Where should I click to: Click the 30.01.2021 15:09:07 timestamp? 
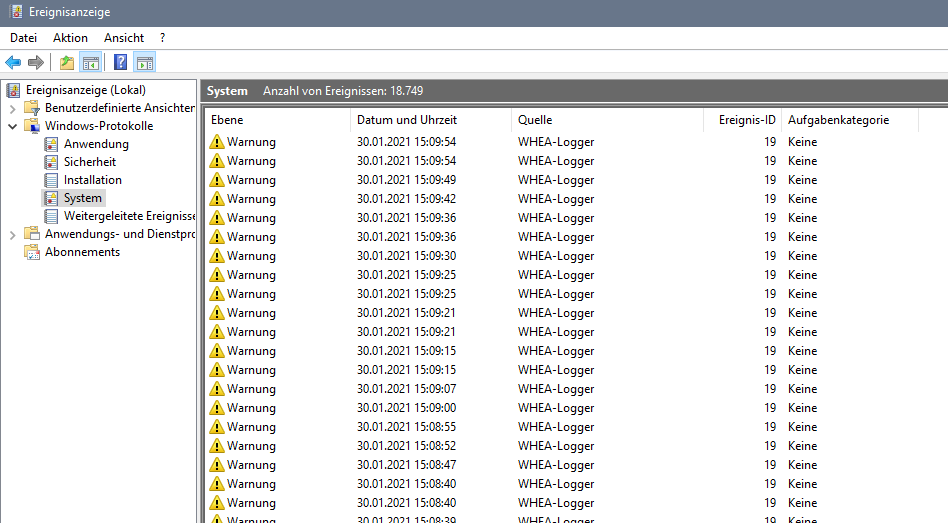click(x=406, y=389)
